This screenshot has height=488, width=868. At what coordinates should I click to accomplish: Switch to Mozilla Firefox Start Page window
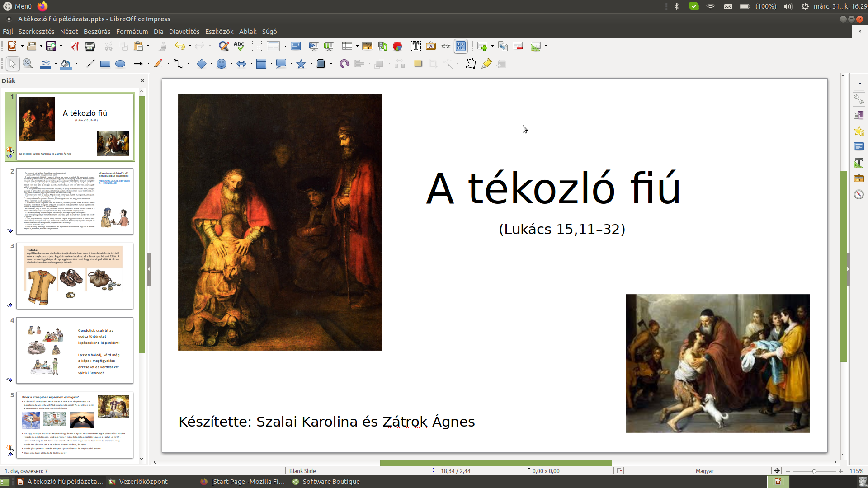(x=243, y=482)
